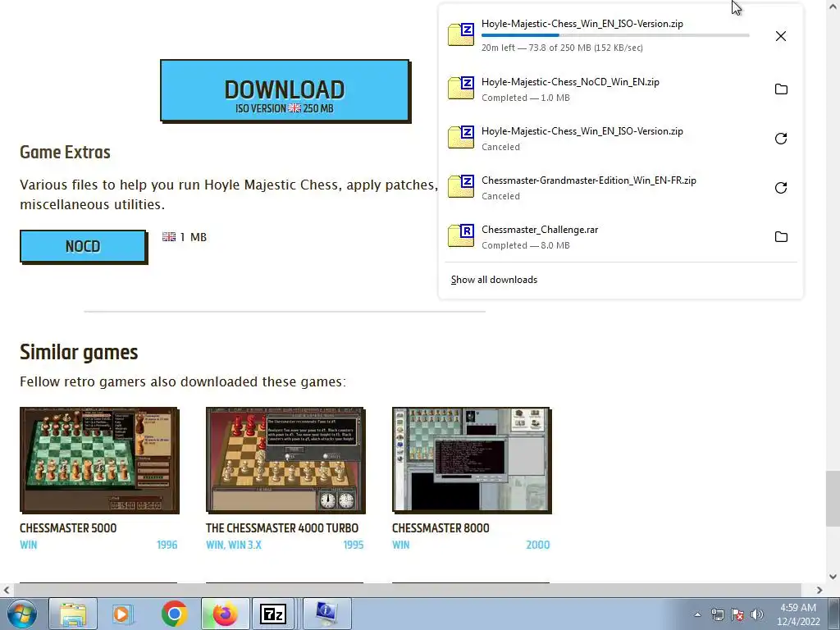Click 1995 year link for Chessmaster 4000

click(353, 545)
